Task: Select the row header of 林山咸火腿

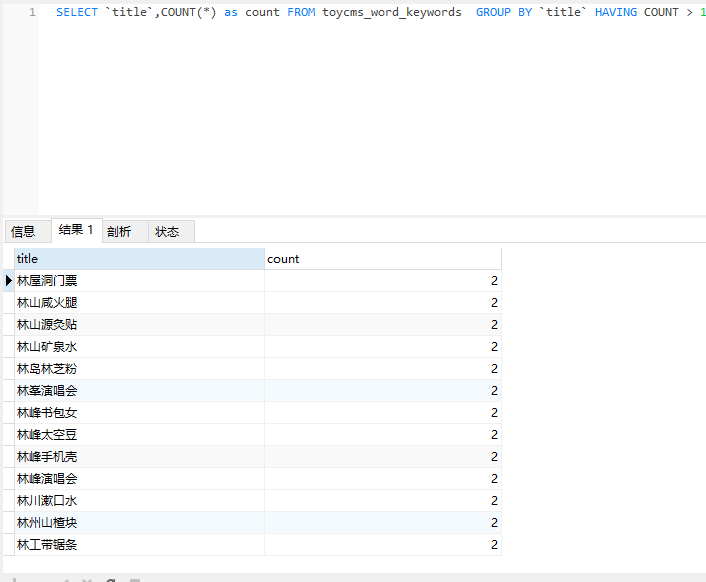Action: coord(9,303)
